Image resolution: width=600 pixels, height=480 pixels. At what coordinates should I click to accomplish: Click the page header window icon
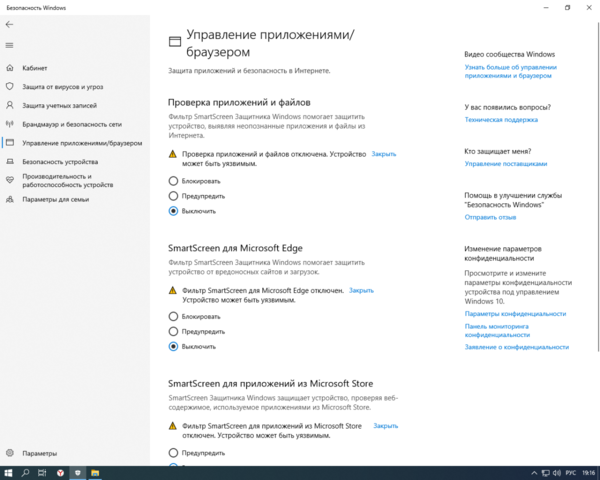coord(175,41)
